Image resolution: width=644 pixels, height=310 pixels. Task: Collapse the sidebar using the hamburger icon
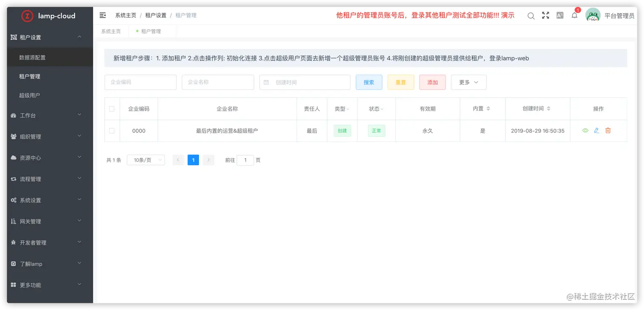pos(102,15)
